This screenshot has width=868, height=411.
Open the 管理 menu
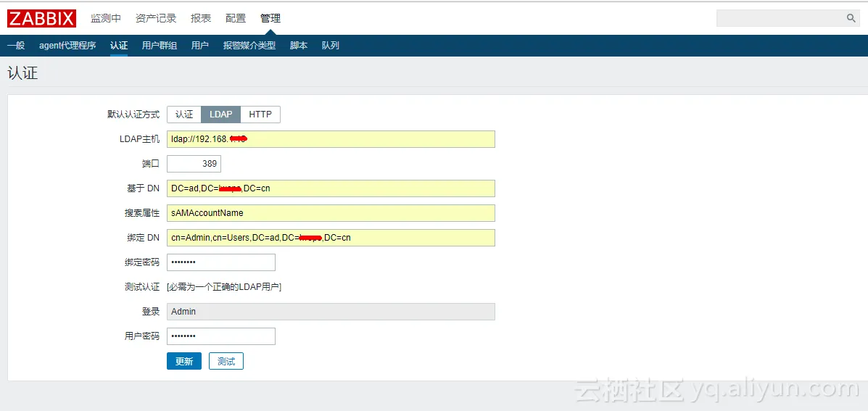tap(270, 18)
